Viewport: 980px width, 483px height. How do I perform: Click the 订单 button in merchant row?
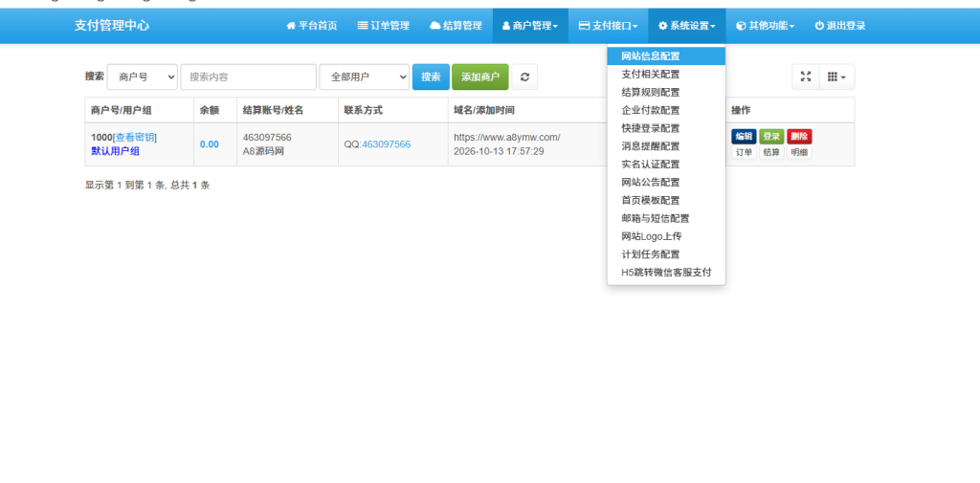click(744, 152)
